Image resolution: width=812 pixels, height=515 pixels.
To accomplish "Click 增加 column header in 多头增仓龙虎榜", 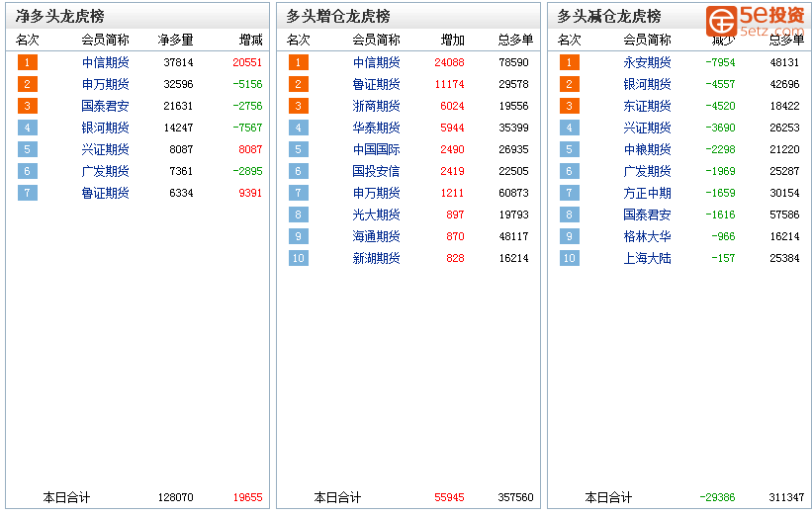I will point(453,40).
